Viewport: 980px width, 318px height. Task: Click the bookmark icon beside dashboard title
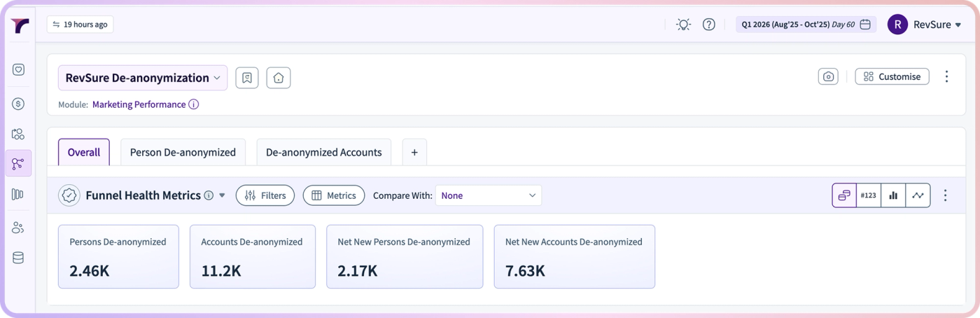click(x=247, y=78)
